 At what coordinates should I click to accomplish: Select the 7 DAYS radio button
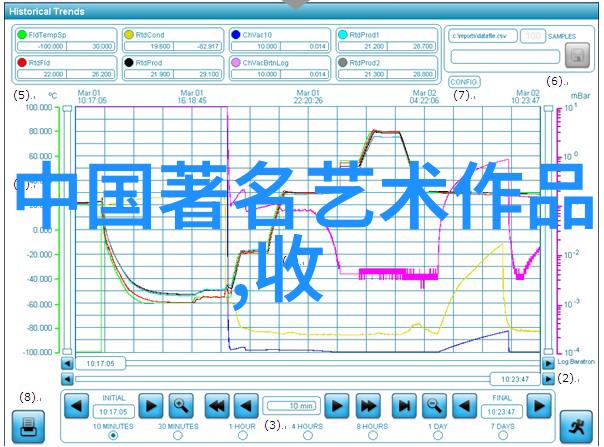[x=503, y=435]
